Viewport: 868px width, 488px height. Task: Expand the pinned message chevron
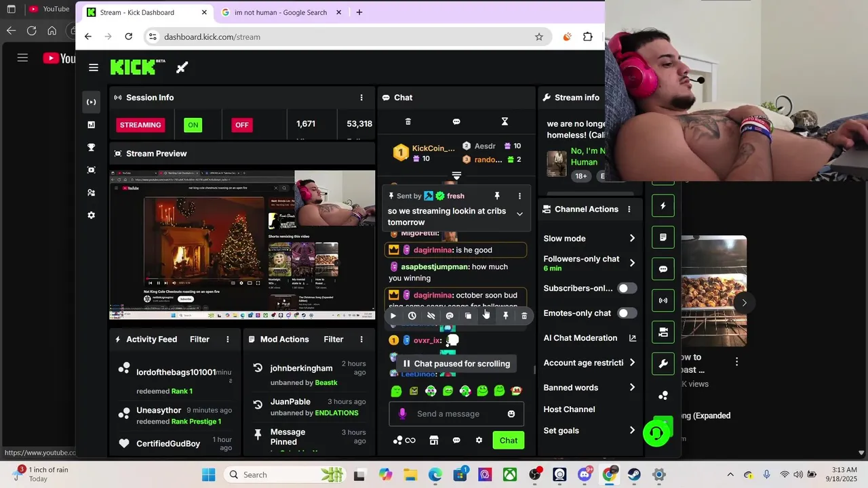(519, 214)
